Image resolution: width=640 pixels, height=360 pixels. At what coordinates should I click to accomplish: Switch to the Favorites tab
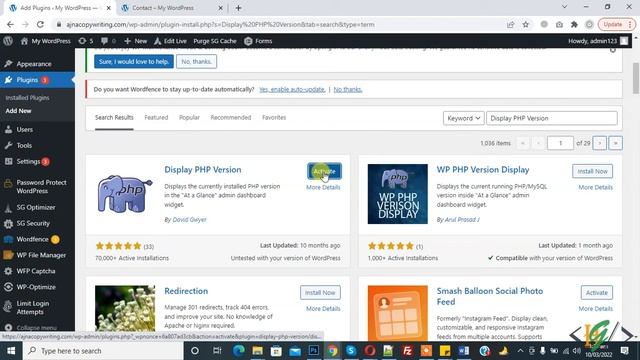point(274,118)
